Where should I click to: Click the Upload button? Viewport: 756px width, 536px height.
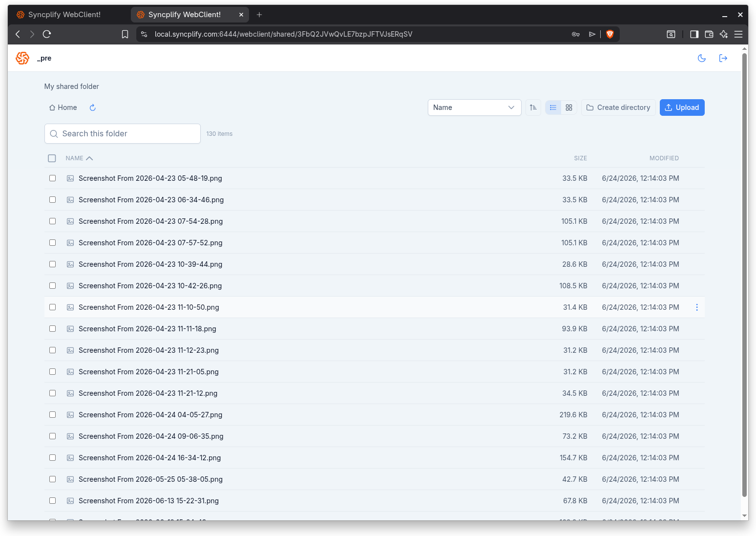[x=682, y=107]
